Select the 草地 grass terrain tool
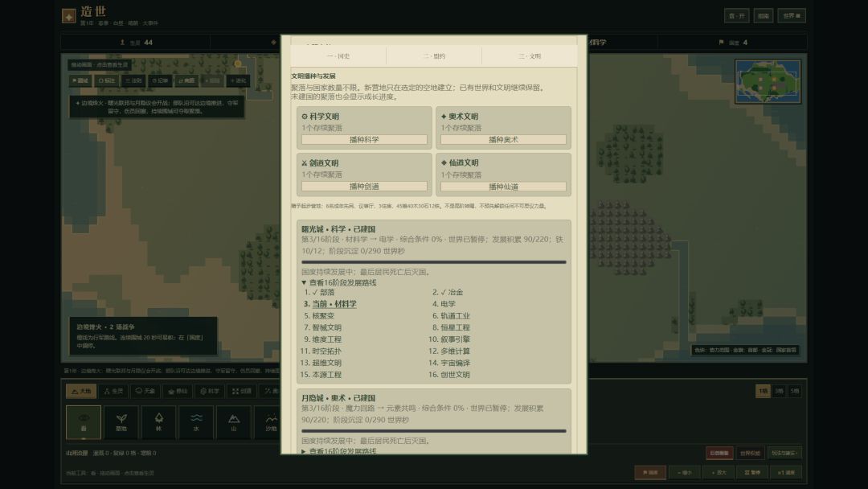This screenshot has width=868, height=489. [121, 422]
